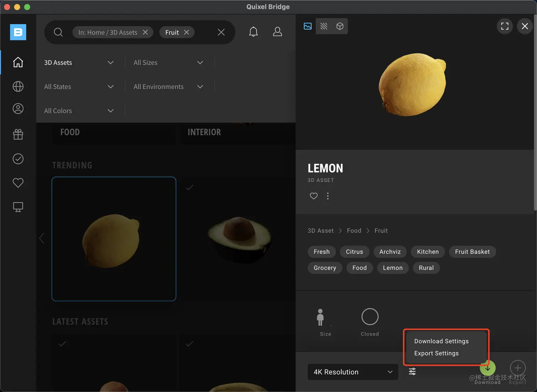This screenshot has height=392, width=537.
Task: Click the Archviz tag
Action: tap(390, 252)
